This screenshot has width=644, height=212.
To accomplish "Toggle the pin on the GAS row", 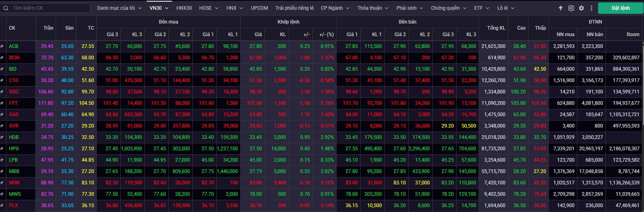I will point(2,115).
